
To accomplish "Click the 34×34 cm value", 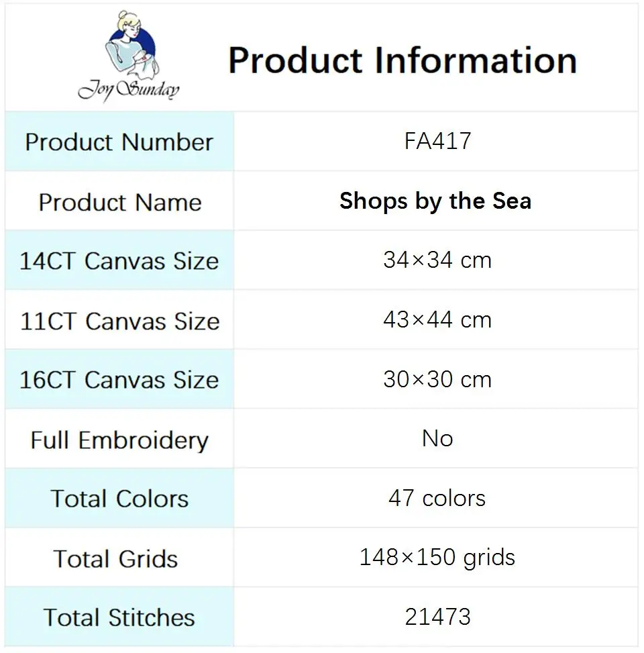I will coord(437,260).
